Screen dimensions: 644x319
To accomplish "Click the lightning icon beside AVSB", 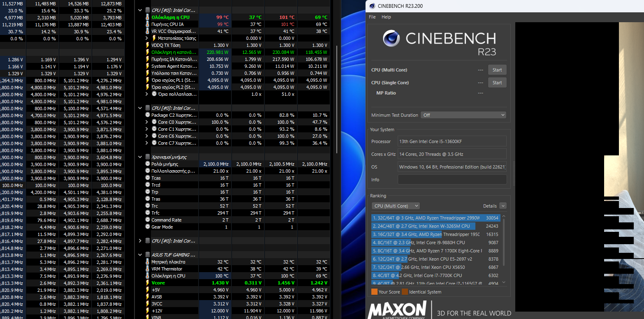I will tap(148, 297).
